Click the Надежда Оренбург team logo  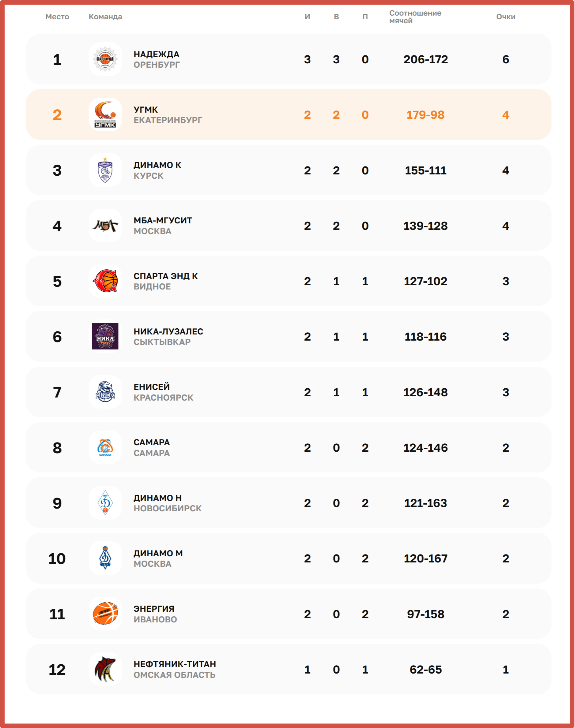(105, 59)
